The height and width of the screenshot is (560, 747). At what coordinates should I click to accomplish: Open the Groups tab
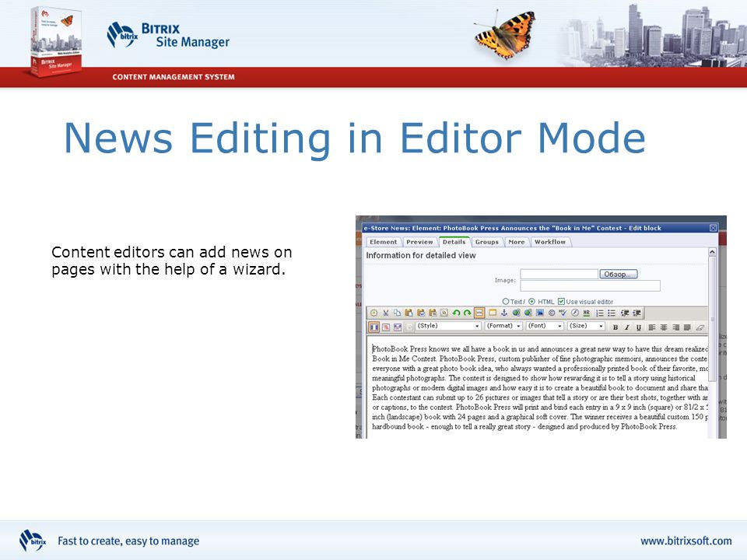coord(487,242)
